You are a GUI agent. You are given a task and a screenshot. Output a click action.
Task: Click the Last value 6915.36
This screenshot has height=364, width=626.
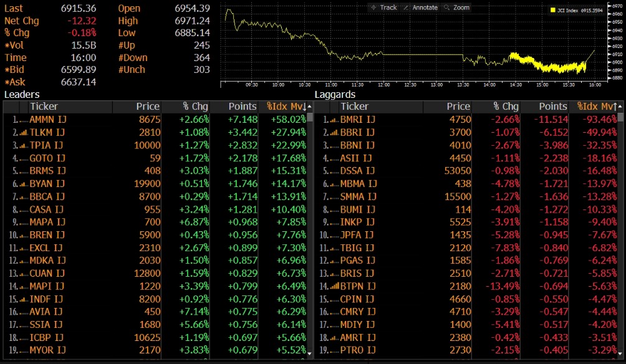[79, 8]
